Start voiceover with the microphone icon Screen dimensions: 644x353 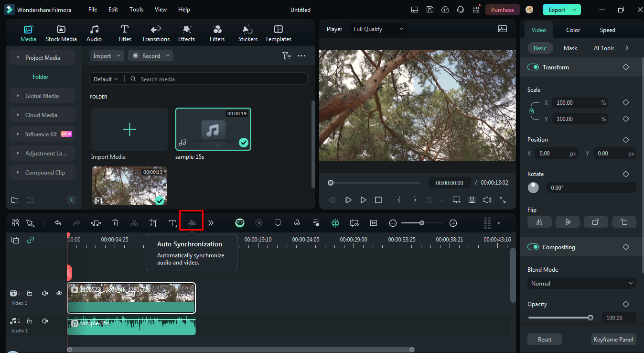(x=297, y=223)
